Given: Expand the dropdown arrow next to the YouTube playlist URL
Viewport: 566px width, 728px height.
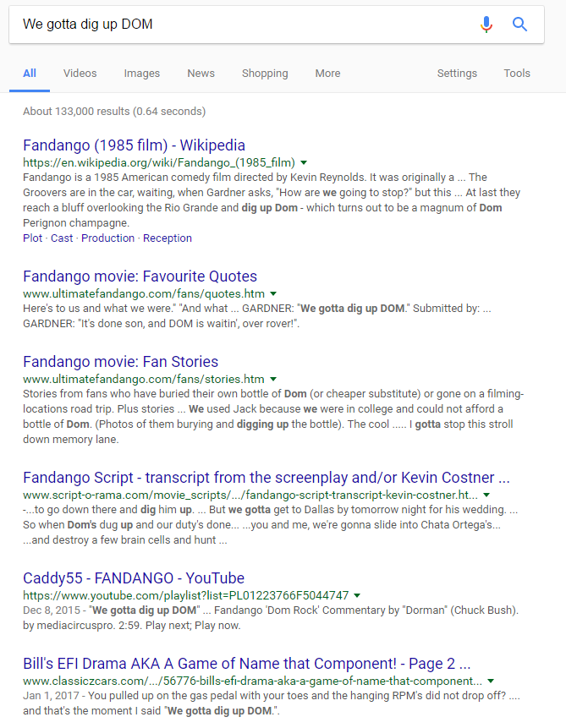Looking at the screenshot, I should pos(357,595).
